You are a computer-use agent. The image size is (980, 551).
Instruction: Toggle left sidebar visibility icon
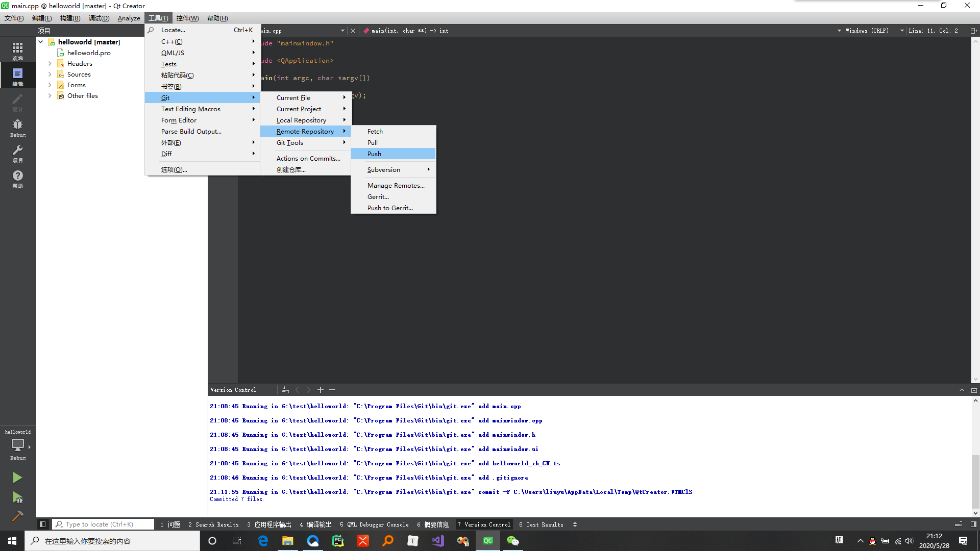(x=43, y=524)
